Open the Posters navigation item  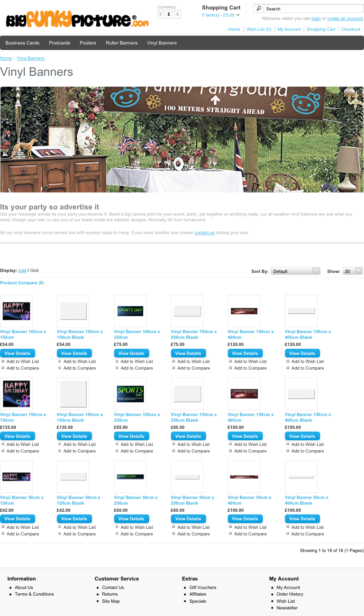(88, 43)
